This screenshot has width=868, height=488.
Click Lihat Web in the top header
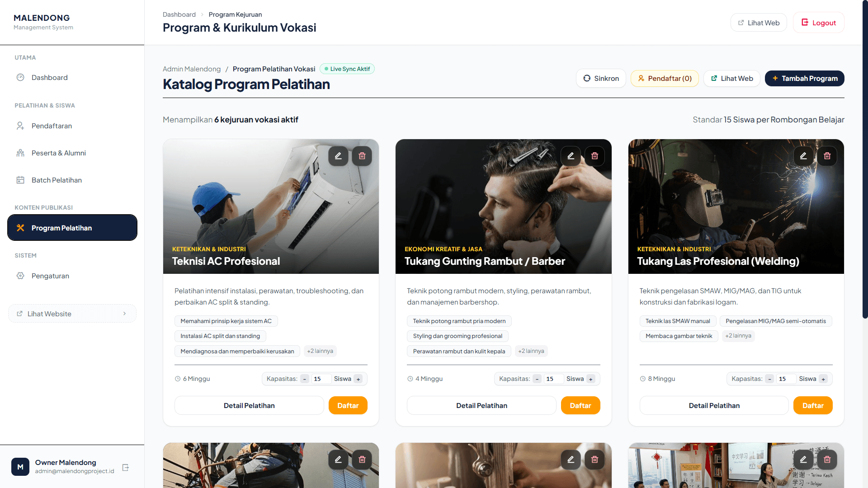point(759,23)
